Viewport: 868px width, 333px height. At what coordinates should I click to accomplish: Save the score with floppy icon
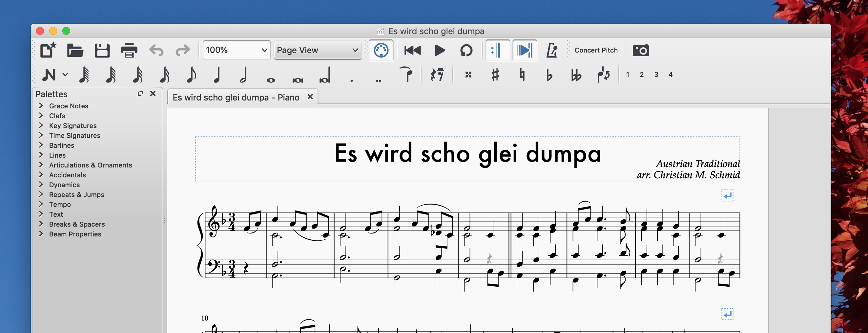point(102,50)
